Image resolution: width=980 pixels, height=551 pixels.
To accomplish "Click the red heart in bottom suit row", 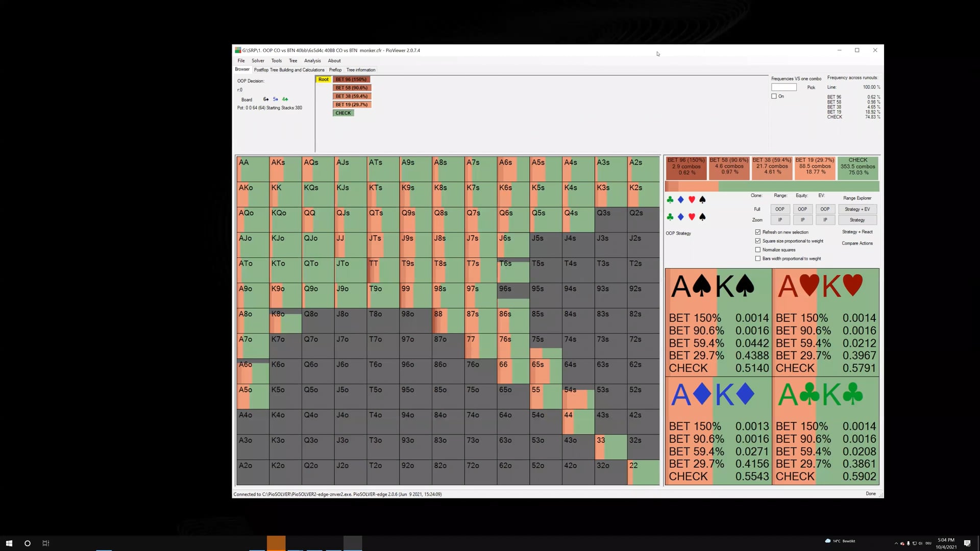I will [x=692, y=217].
